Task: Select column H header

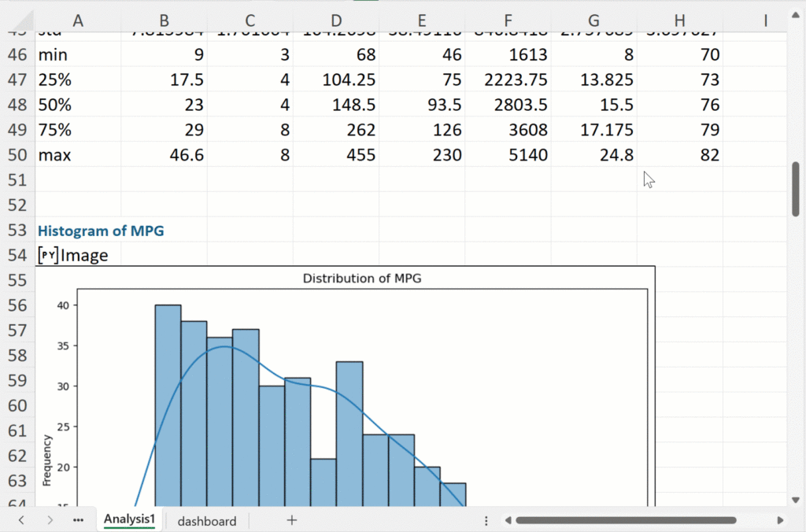Action: pyautogui.click(x=679, y=21)
